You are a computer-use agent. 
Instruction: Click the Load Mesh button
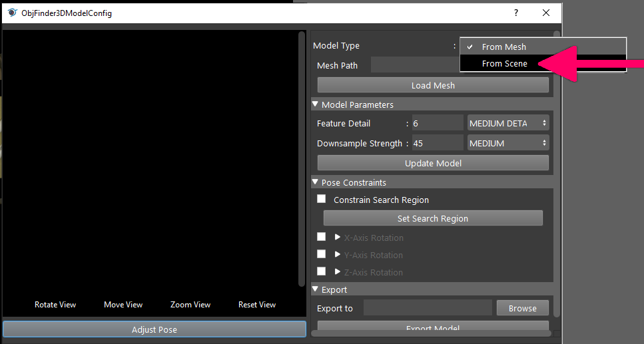pos(433,85)
